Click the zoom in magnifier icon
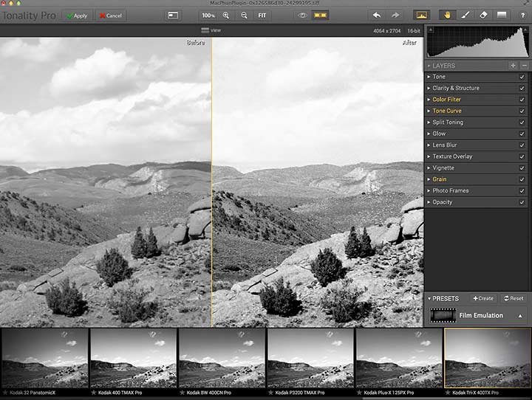532x400 pixels. coord(226,15)
